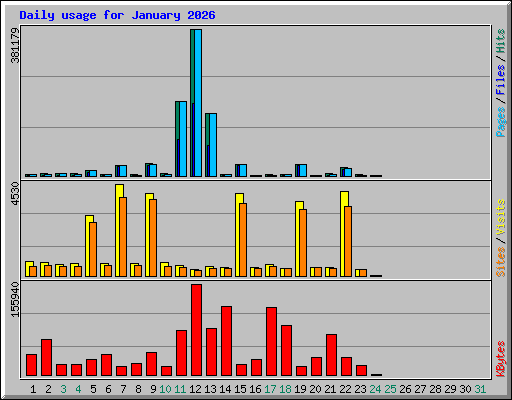This screenshot has width=512, height=400.
Task: Click the 'Daily usage for January 2026' title
Action: click(x=117, y=15)
